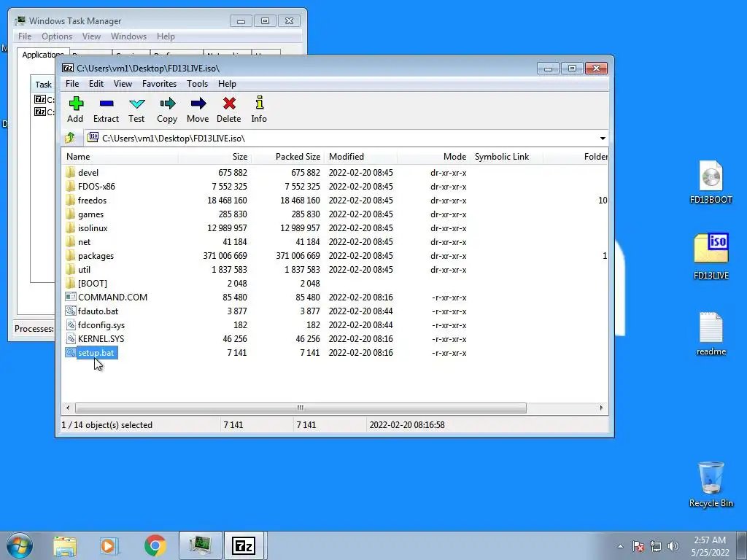Sort by the Name column header
The image size is (747, 560).
coord(120,157)
